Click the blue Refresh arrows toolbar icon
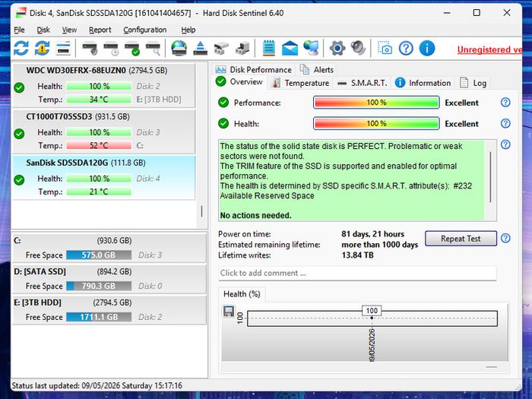The image size is (532, 399). click(x=21, y=48)
